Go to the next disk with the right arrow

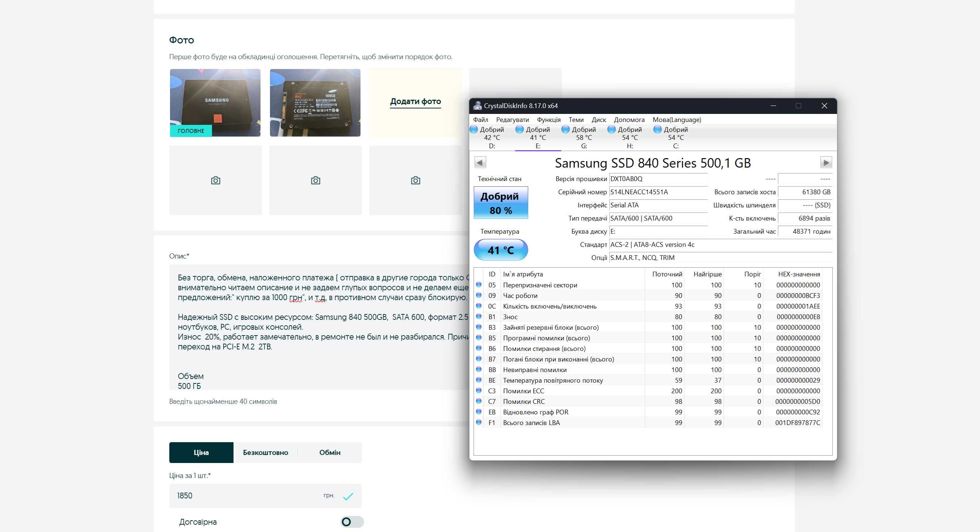pos(826,162)
